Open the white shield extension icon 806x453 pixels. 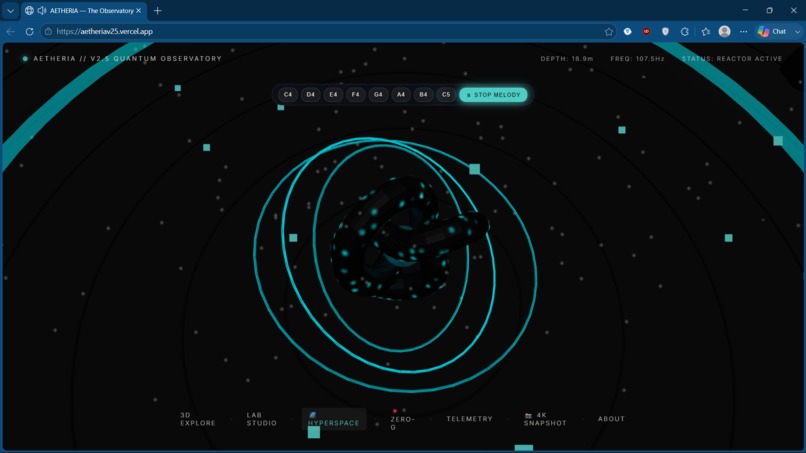point(665,31)
